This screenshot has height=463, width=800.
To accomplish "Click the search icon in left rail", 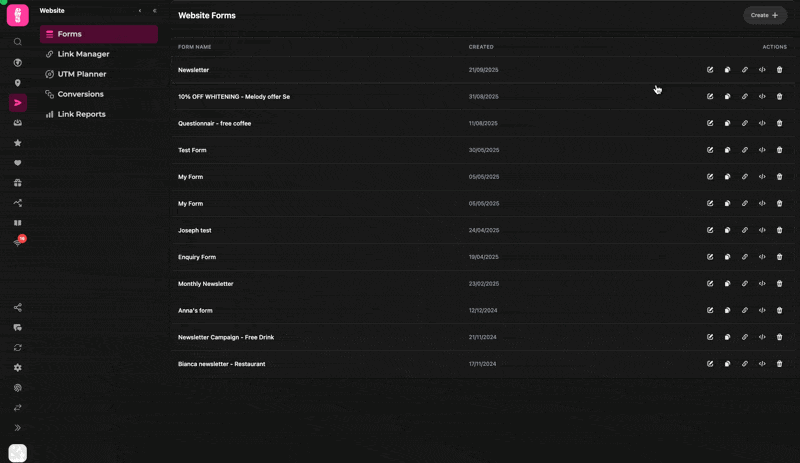I will pos(18,42).
